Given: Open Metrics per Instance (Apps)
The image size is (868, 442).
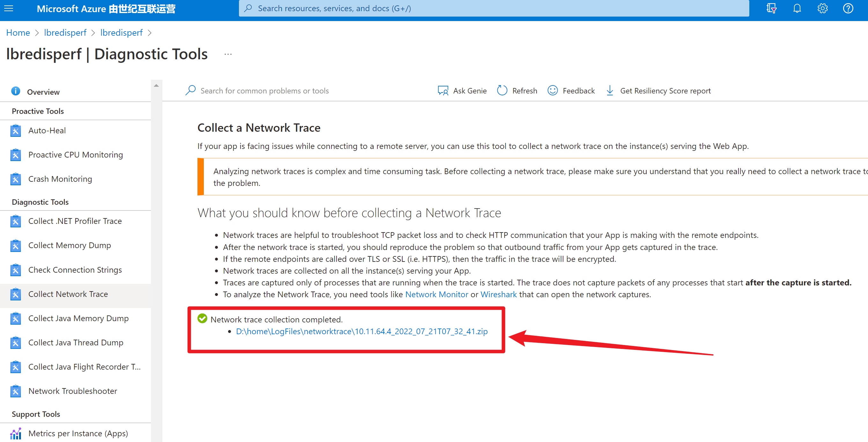Looking at the screenshot, I should [x=78, y=433].
